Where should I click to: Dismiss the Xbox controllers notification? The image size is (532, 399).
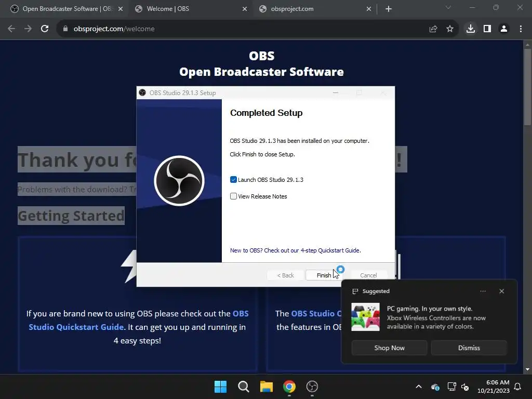(x=469, y=348)
